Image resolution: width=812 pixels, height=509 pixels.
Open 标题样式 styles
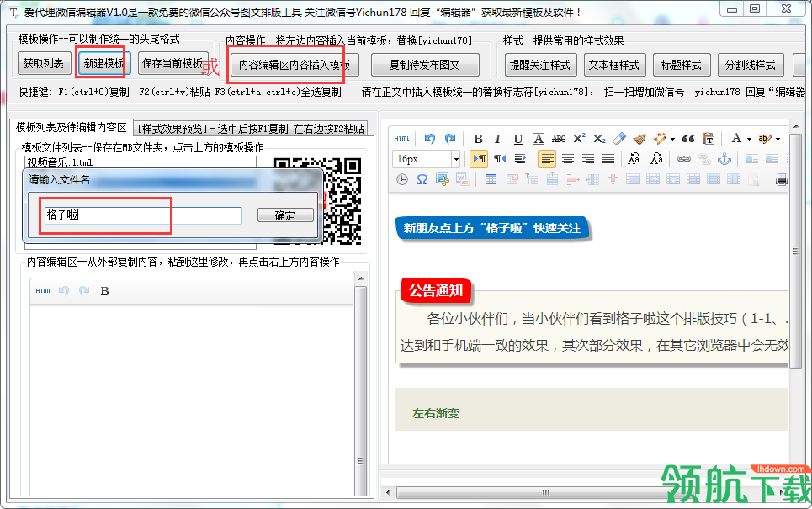click(x=682, y=66)
